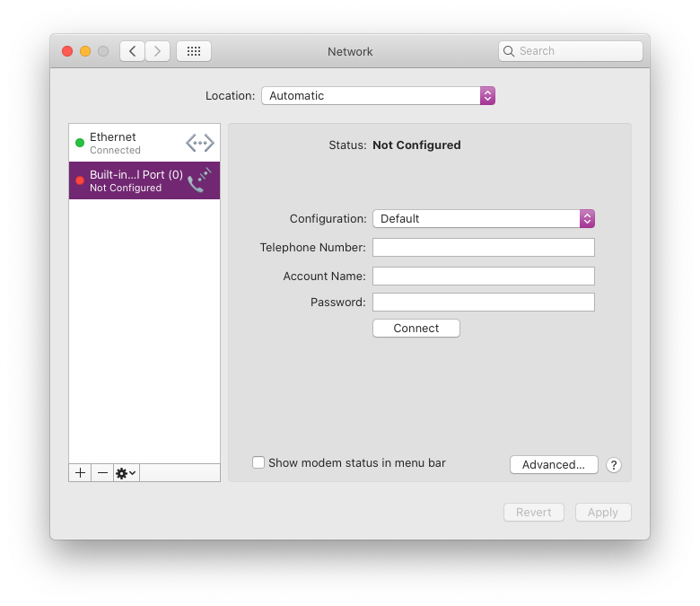Click the modem phone icon
This screenshot has height=606, width=700.
[199, 180]
